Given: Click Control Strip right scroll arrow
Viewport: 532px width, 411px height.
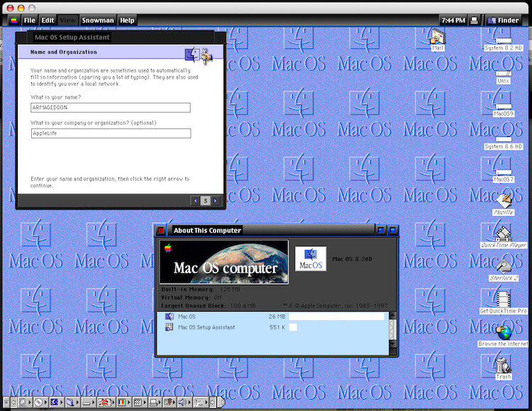Looking at the screenshot, I should point(212,402).
